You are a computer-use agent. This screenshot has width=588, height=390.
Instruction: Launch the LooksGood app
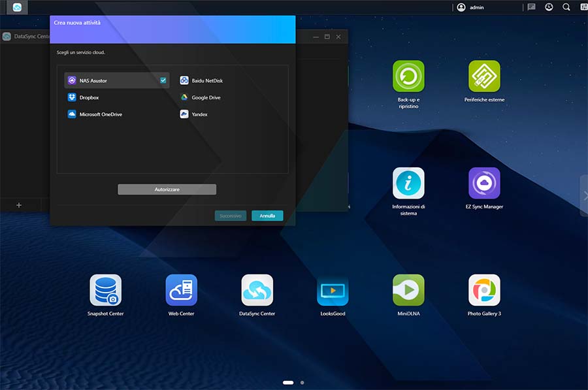pyautogui.click(x=333, y=291)
